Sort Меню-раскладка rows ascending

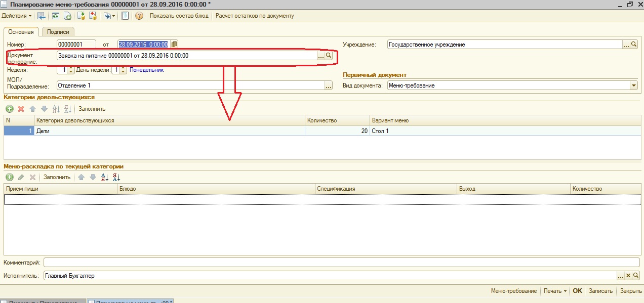(x=105, y=178)
